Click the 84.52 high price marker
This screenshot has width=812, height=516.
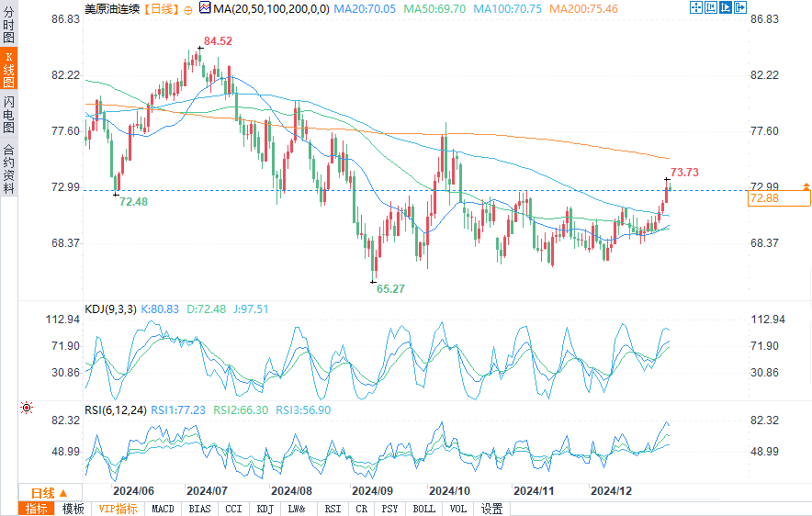[218, 41]
